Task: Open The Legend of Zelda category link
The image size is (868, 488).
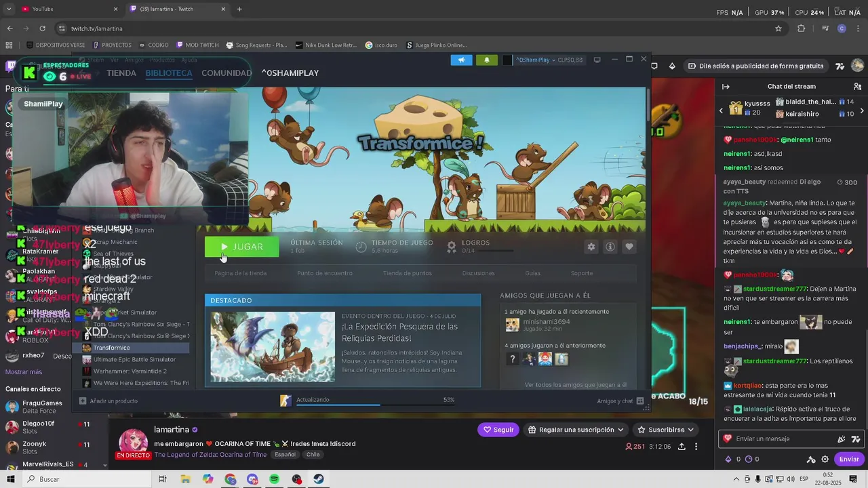Action: (x=210, y=455)
